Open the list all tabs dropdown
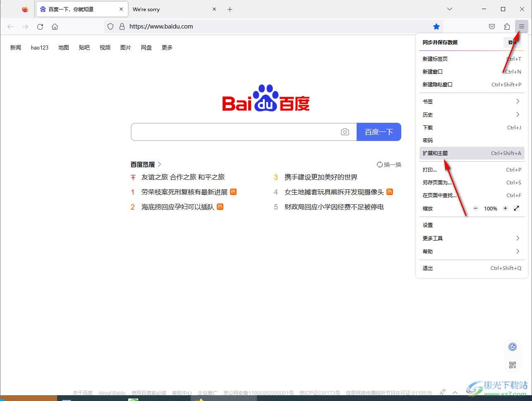 click(x=450, y=9)
